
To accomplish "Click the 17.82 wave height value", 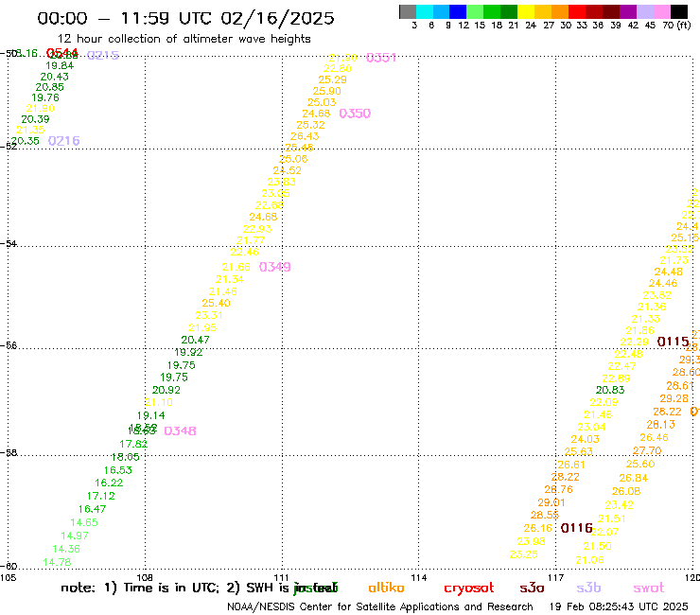I will (133, 445).
